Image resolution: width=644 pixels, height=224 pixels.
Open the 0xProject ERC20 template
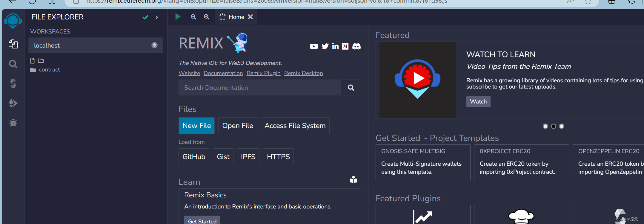(522, 162)
